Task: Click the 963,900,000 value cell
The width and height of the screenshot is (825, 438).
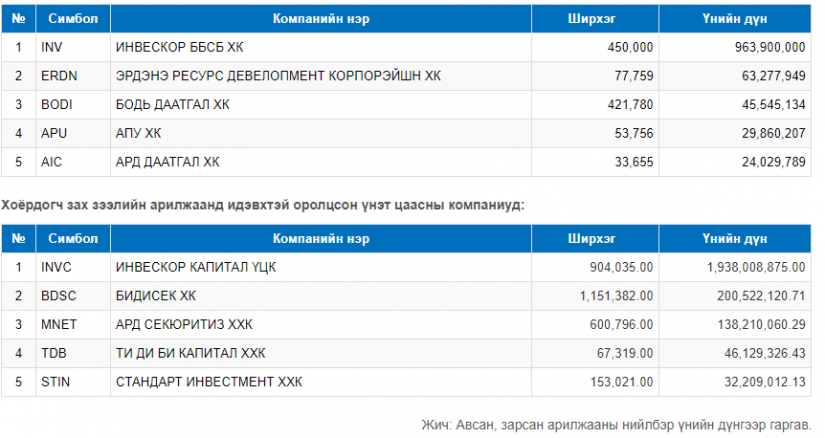Action: [735, 47]
